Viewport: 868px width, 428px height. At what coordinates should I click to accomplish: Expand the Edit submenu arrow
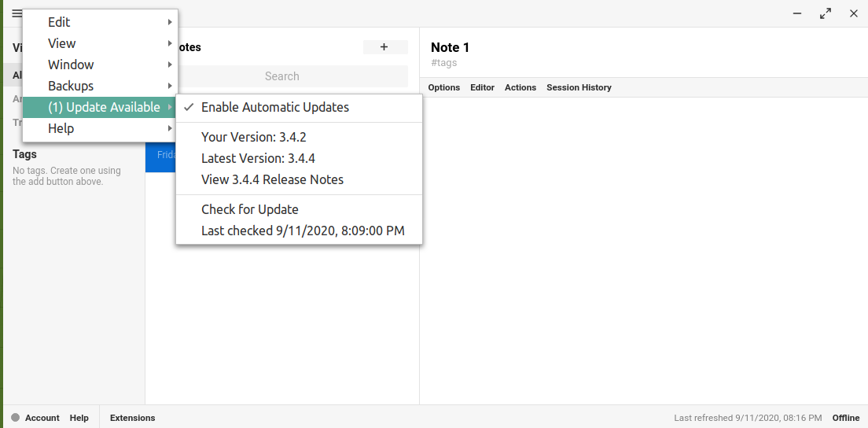coord(169,22)
